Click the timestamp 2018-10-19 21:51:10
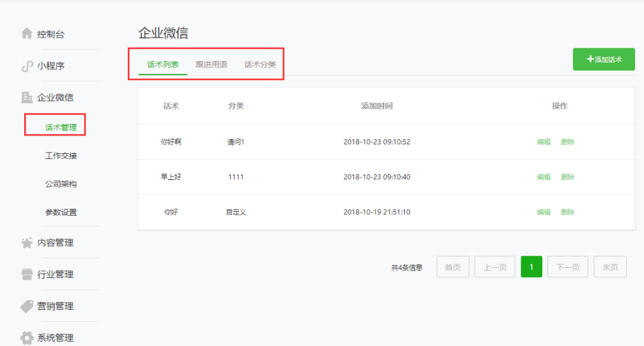Viewport: 644px width, 346px height. point(376,212)
